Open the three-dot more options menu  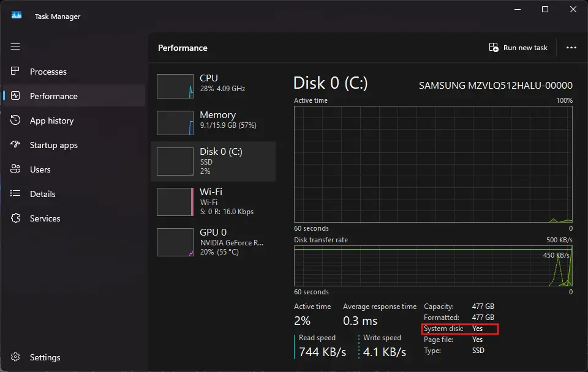pyautogui.click(x=571, y=48)
